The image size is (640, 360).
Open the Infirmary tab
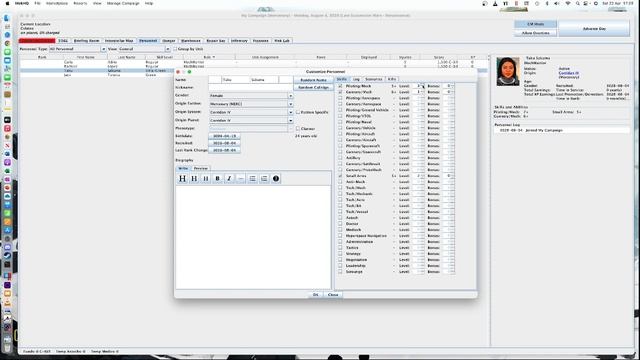click(x=239, y=41)
